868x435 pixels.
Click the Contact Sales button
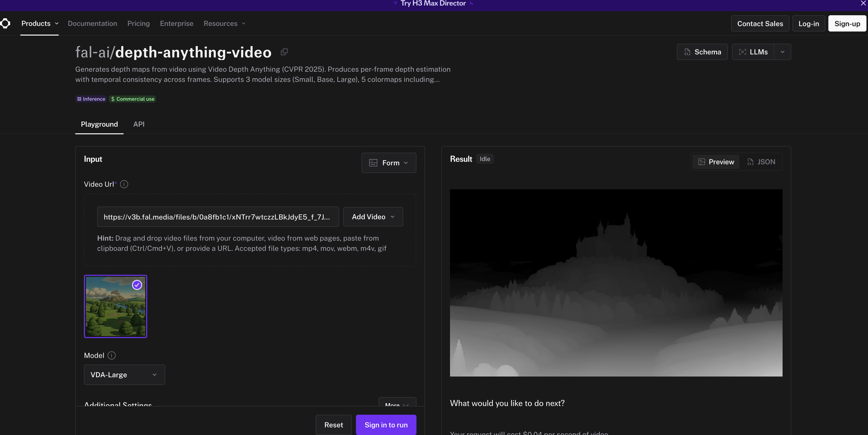[x=760, y=24]
